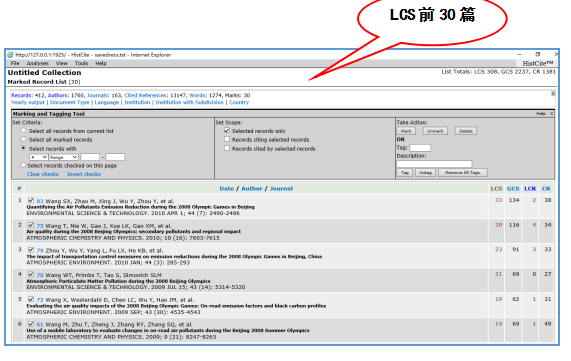The height and width of the screenshot is (361, 571).
Task: Toggle Selected records only checkbox
Action: point(227,130)
